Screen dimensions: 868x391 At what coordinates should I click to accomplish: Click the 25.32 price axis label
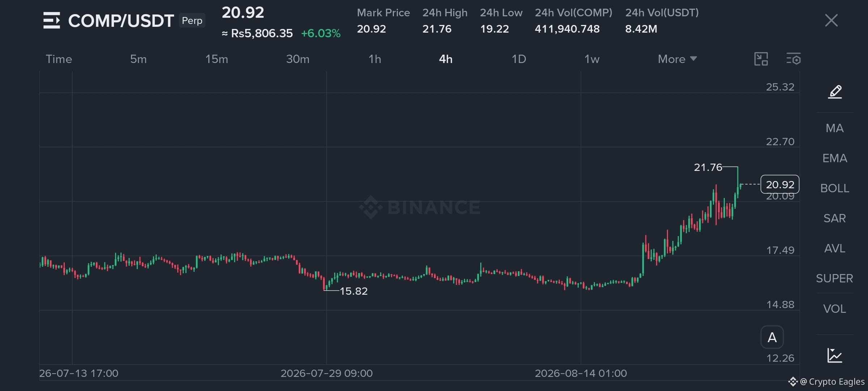point(780,87)
